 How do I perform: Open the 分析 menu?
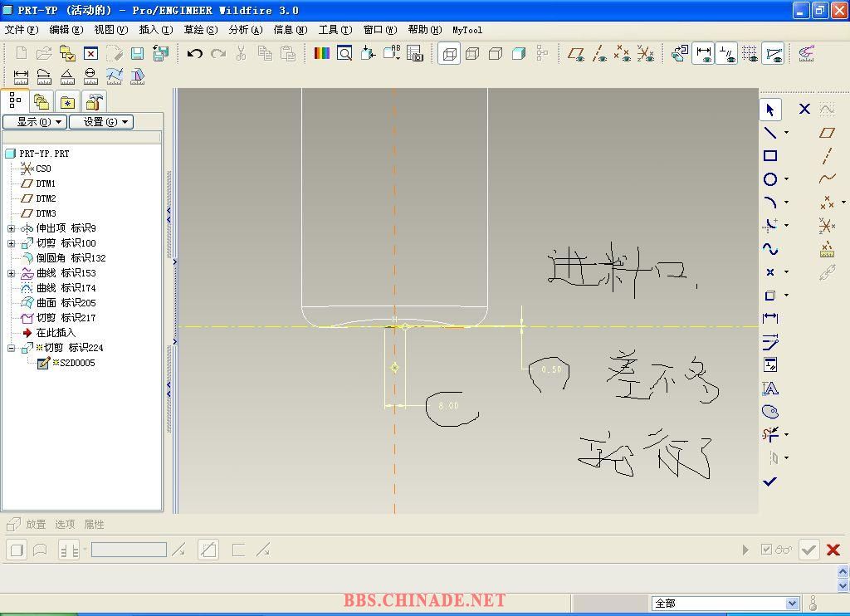pos(245,30)
